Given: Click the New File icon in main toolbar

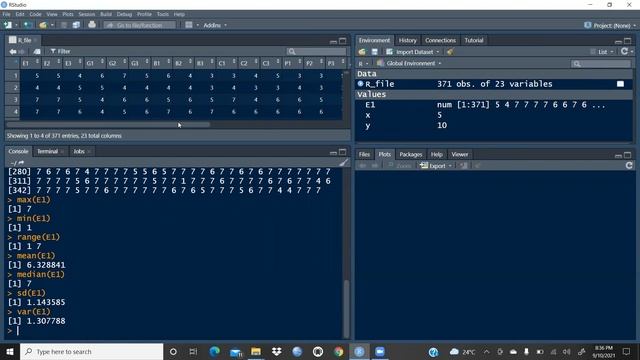Looking at the screenshot, I should click(7, 25).
